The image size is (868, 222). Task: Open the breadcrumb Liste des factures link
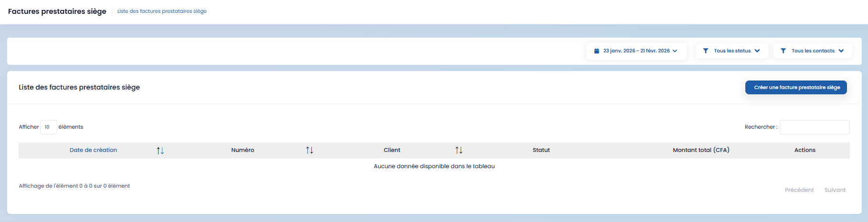coord(162,11)
